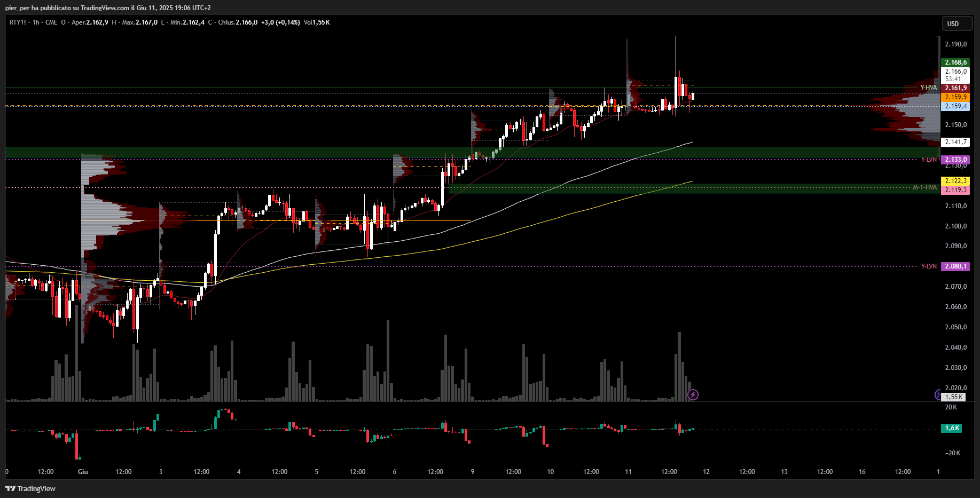The height and width of the screenshot is (498, 980).
Task: Click the green 2.168,6 price label
Action: [x=955, y=62]
